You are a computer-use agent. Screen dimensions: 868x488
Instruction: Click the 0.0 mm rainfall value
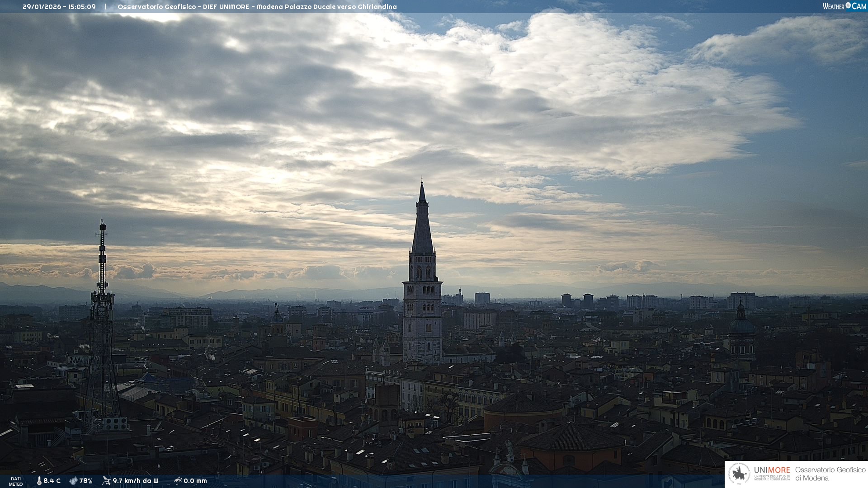click(x=195, y=481)
